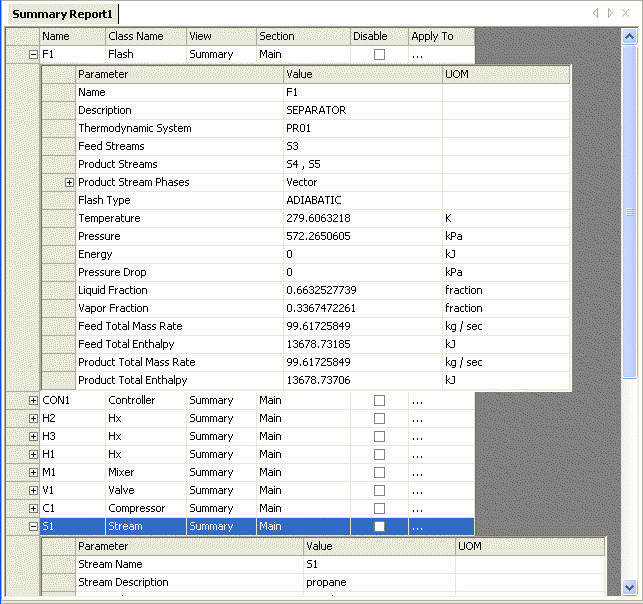This screenshot has width=643, height=604.
Task: Close the Summary Report1 panel
Action: point(625,13)
